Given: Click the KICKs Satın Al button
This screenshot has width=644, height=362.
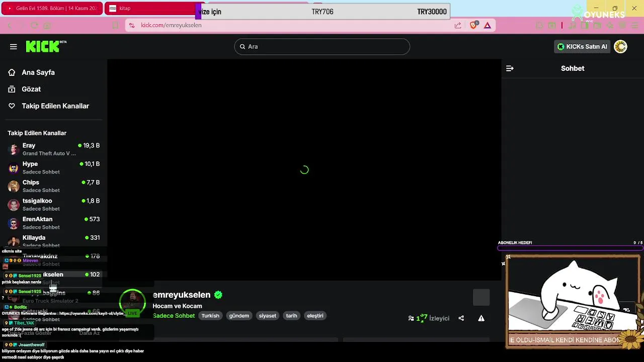Looking at the screenshot, I should click(582, 47).
